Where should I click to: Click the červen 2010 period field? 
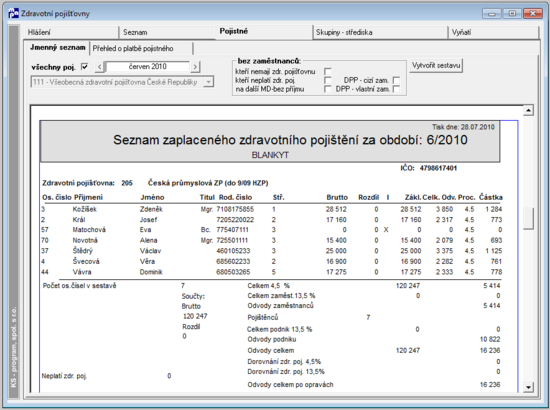(148, 67)
